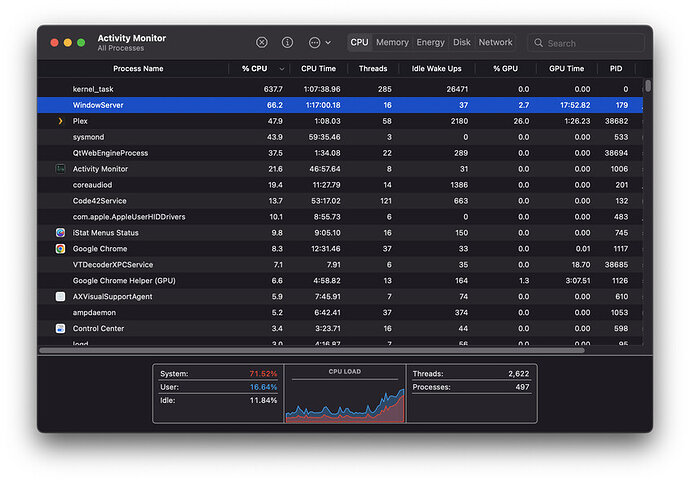Select the coreaudiod process row
The width and height of the screenshot is (690, 481).
[340, 185]
